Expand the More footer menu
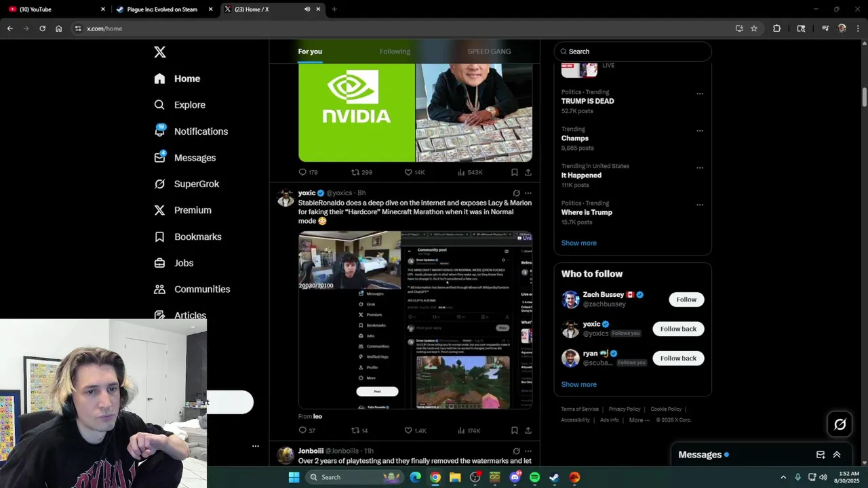This screenshot has height=488, width=868. 639,420
